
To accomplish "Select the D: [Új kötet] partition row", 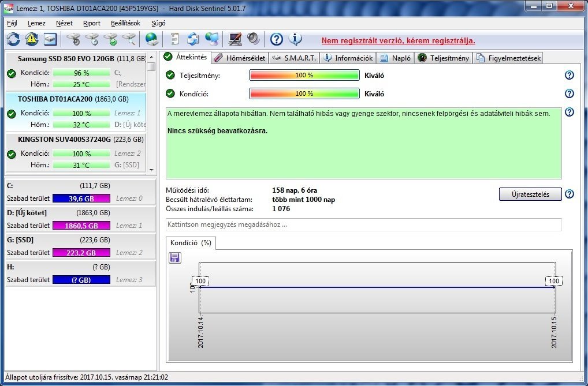I will click(x=81, y=219).
